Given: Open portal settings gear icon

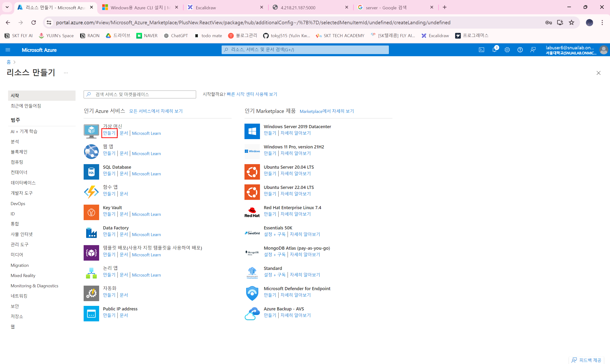Looking at the screenshot, I should pyautogui.click(x=507, y=50).
